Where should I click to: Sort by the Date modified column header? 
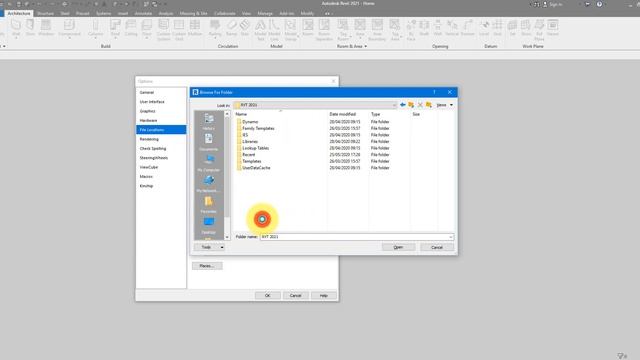tap(342, 114)
